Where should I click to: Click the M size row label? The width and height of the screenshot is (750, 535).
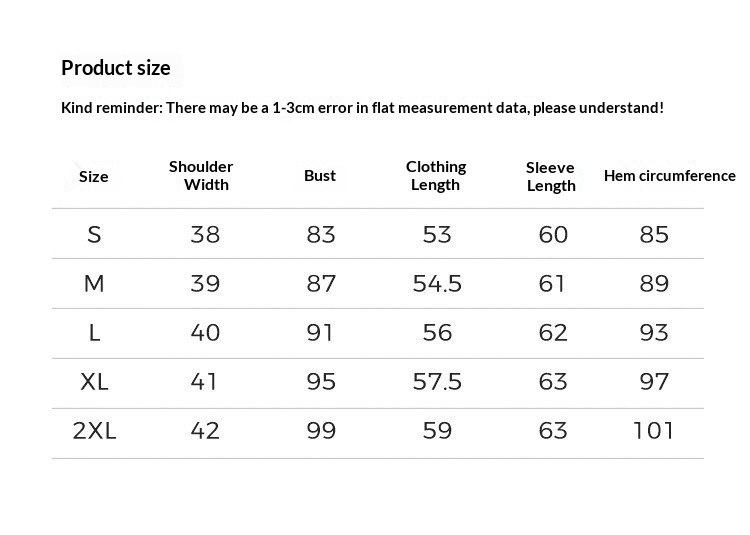tap(94, 284)
